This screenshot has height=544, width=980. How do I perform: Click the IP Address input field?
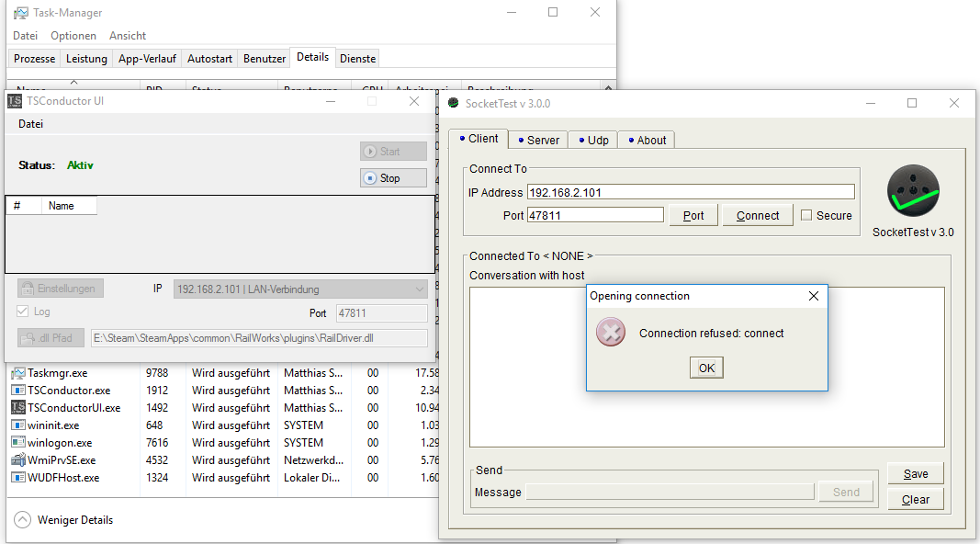691,192
